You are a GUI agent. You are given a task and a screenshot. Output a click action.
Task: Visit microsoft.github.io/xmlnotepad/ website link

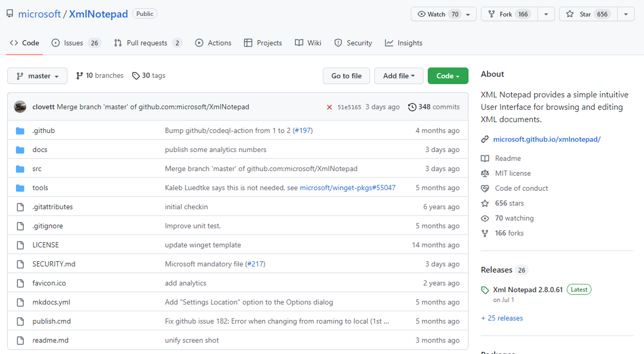point(547,139)
